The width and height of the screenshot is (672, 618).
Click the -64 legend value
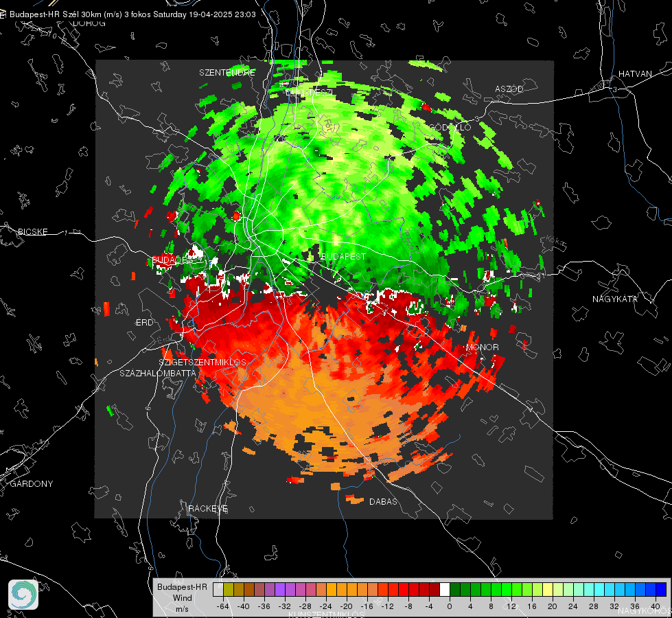(x=223, y=606)
